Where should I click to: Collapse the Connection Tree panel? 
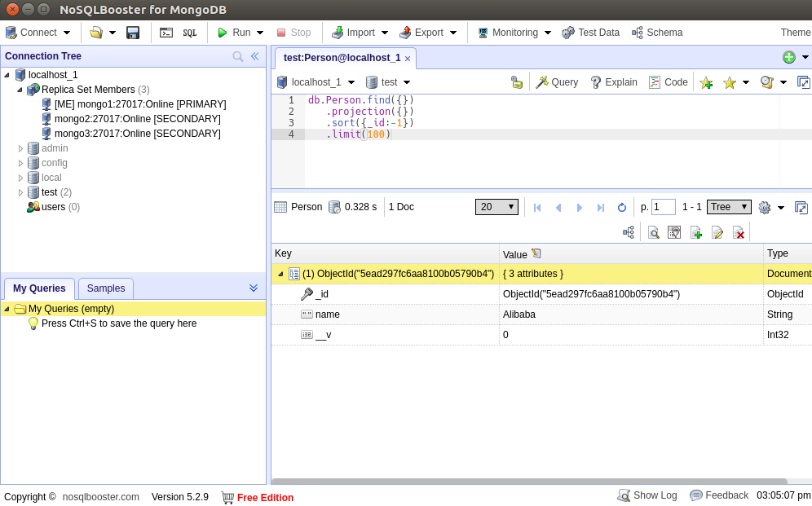tap(254, 56)
